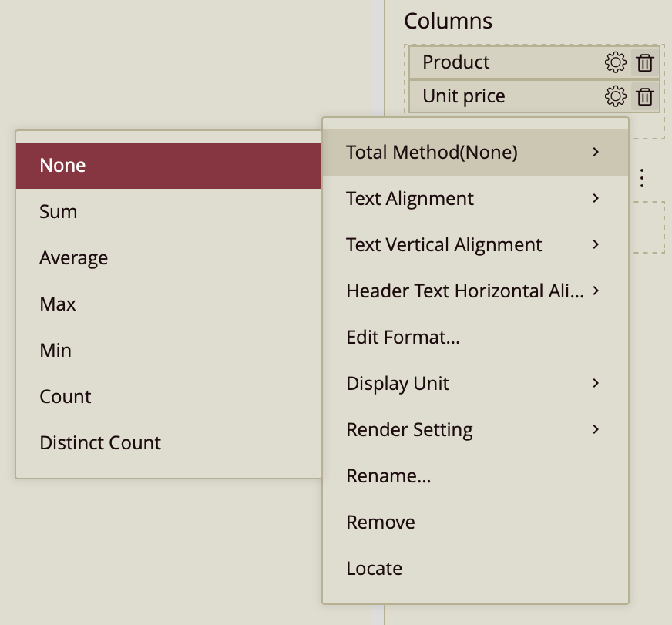Delete Unit price column with trash icon
This screenshot has height=625, width=672.
(645, 96)
